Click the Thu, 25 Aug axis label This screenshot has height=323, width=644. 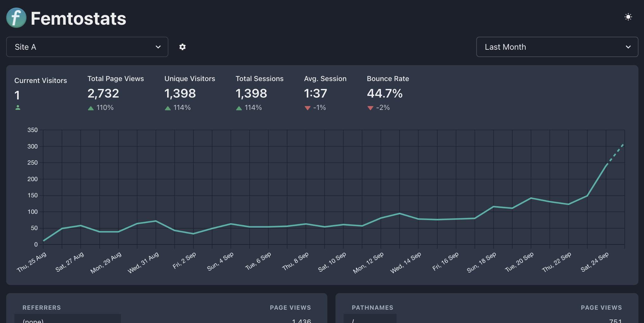32,262
